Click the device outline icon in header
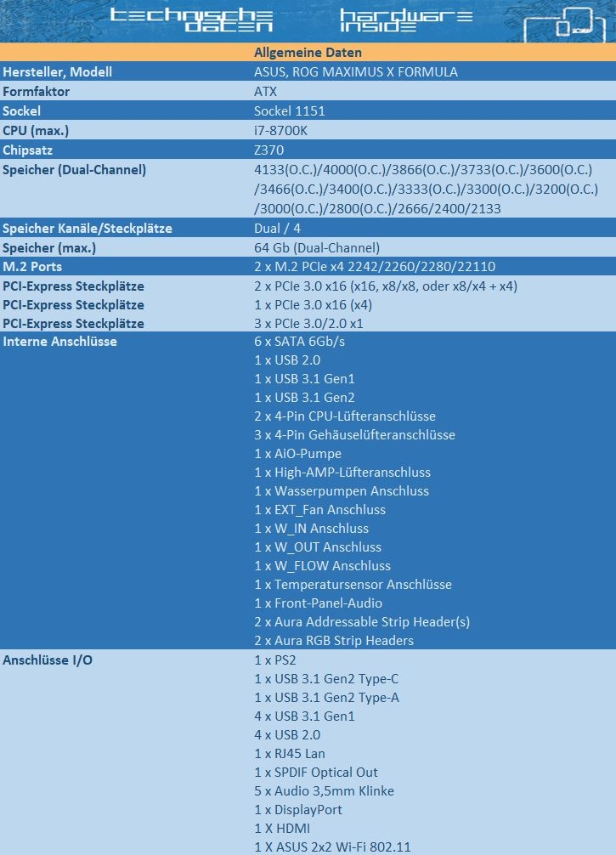This screenshot has width=616, height=855. pos(565,24)
